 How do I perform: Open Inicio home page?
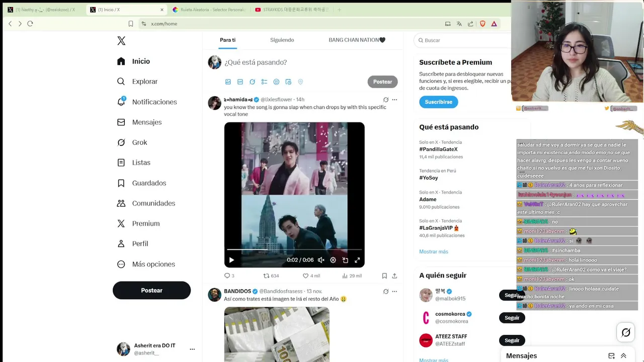[x=133, y=61]
